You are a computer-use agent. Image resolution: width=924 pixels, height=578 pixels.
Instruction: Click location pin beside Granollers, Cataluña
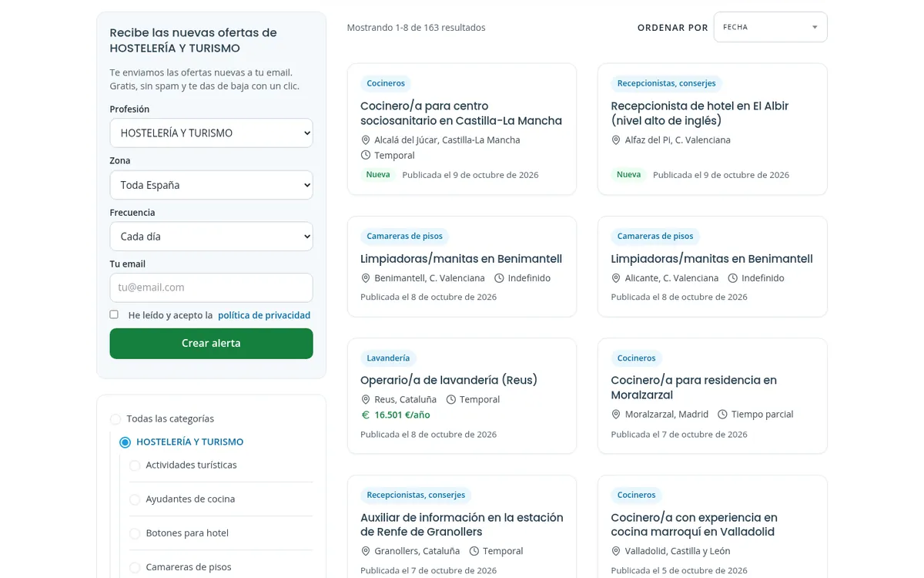366,552
